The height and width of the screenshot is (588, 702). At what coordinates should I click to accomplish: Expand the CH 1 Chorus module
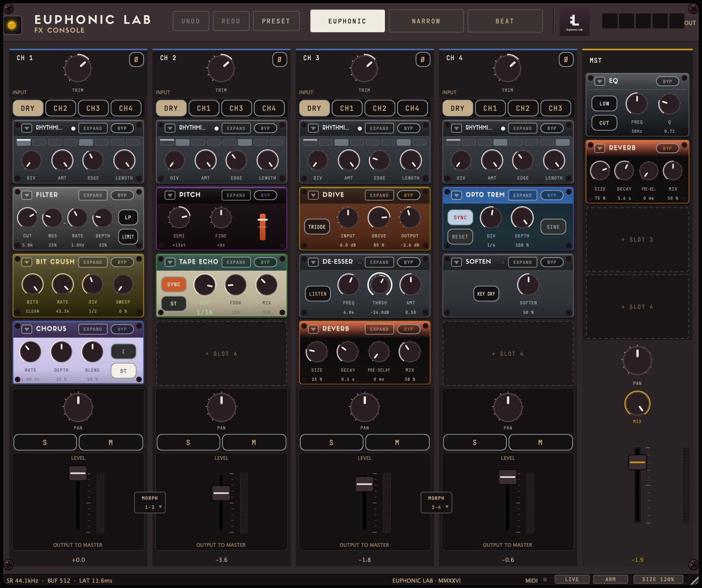tap(93, 329)
